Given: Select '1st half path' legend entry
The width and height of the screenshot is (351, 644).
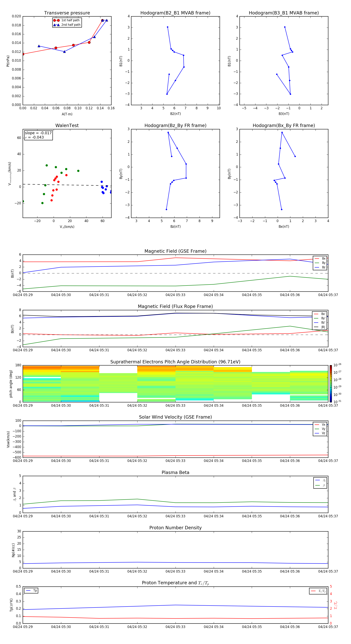Looking at the screenshot, I should (67, 20).
